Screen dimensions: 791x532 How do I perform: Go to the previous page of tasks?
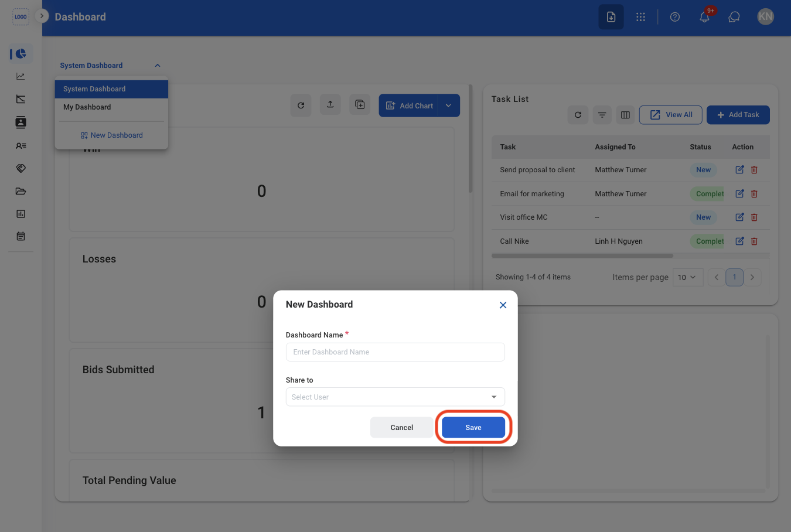(717, 277)
